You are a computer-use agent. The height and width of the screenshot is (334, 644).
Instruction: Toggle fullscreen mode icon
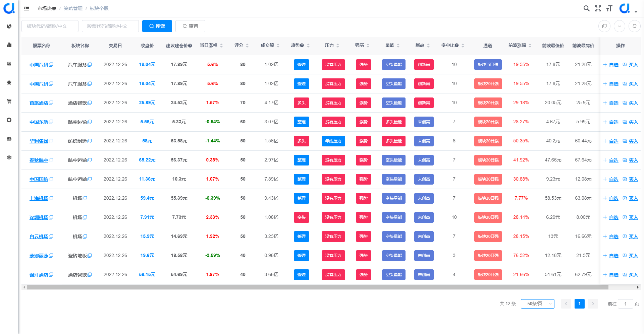click(598, 8)
